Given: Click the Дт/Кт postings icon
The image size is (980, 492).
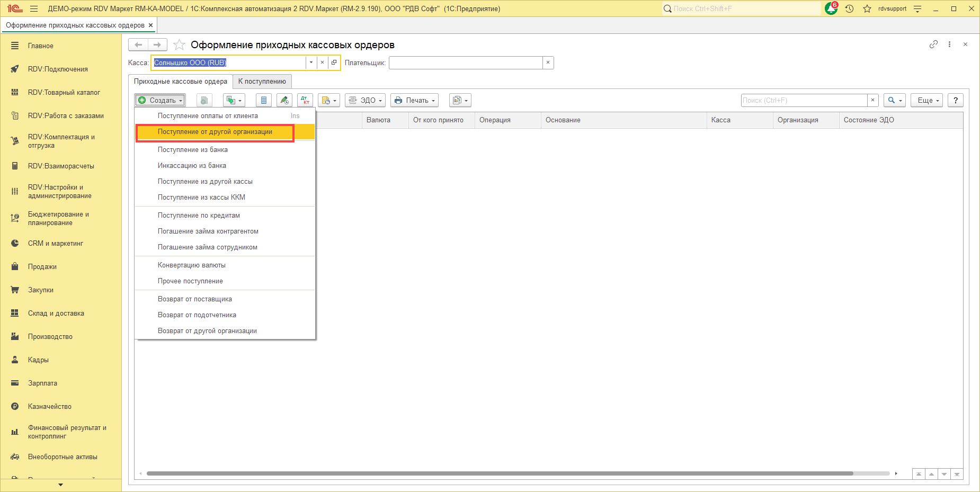Looking at the screenshot, I should (305, 100).
